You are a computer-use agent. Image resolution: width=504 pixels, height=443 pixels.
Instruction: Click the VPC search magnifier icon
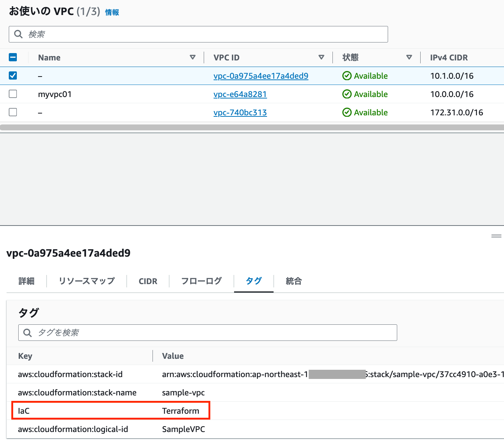(18, 34)
